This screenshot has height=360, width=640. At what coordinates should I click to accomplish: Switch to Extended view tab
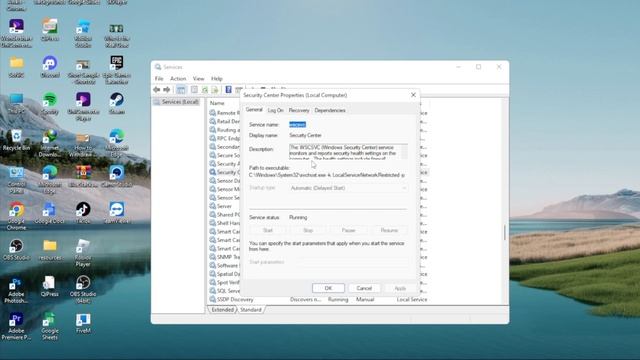tap(222, 310)
